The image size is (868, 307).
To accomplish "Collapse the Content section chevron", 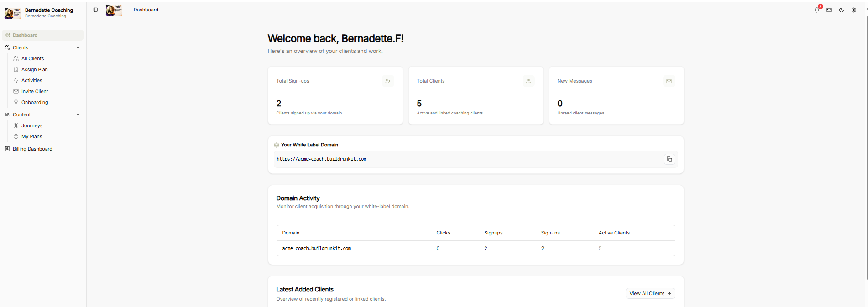I will pos(78,114).
